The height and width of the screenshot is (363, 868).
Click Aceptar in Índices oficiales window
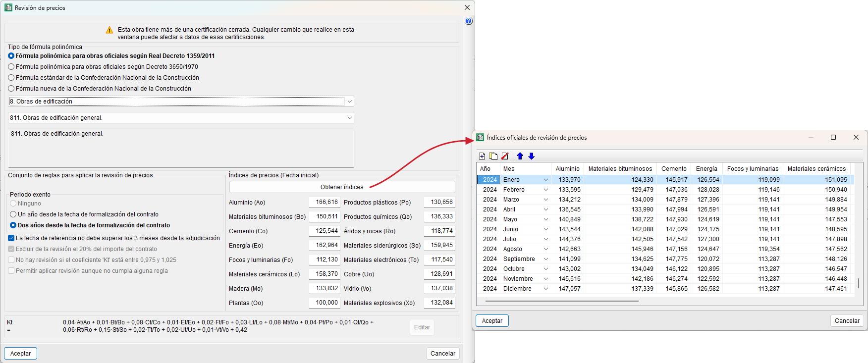[x=492, y=321]
